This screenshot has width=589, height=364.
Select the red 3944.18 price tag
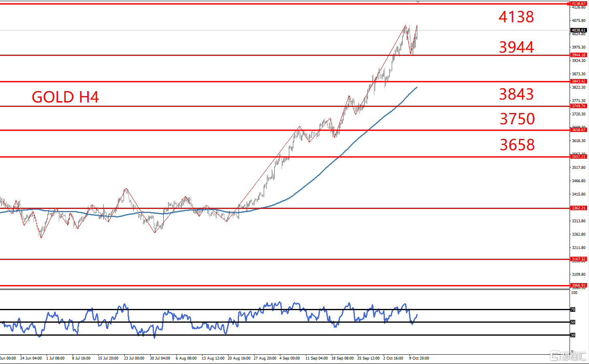pyautogui.click(x=578, y=55)
